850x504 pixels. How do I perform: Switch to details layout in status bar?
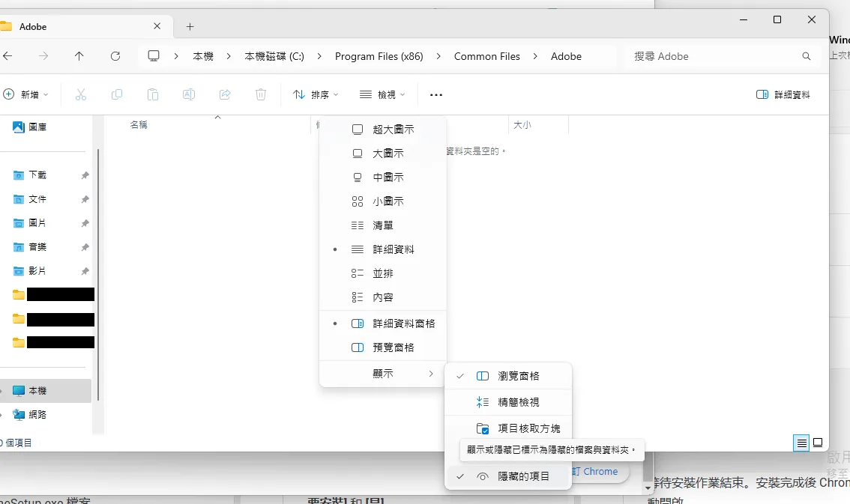801,443
